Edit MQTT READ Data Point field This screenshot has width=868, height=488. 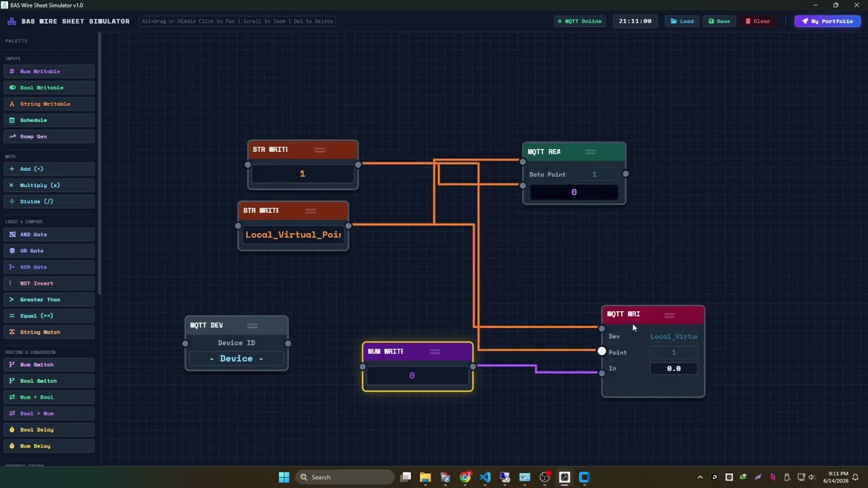point(594,174)
